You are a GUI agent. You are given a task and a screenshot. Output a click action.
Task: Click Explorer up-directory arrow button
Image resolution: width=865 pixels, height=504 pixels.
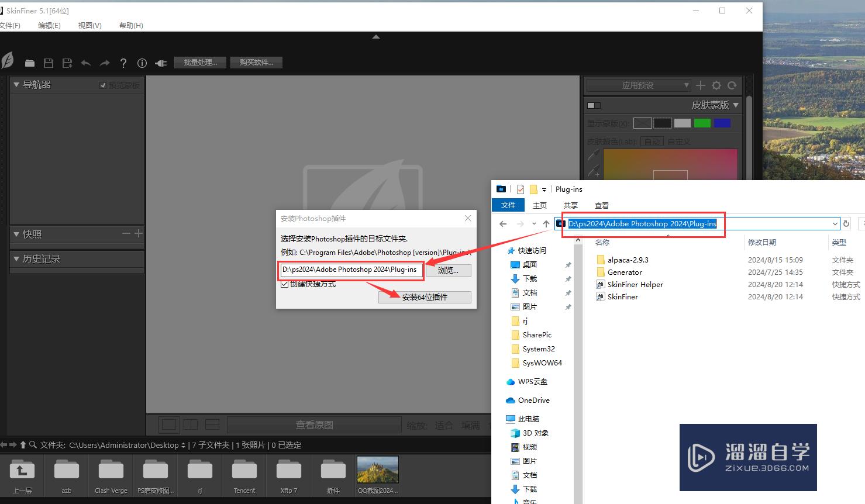click(546, 224)
